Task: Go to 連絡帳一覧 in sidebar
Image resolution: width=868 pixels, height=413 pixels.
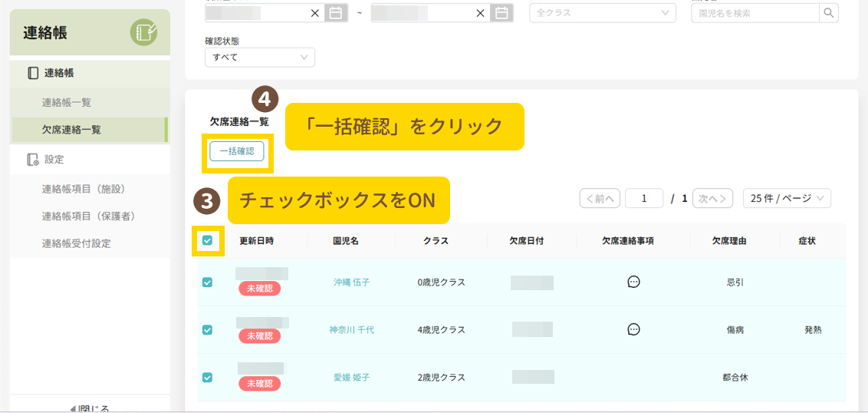Action: [67, 102]
